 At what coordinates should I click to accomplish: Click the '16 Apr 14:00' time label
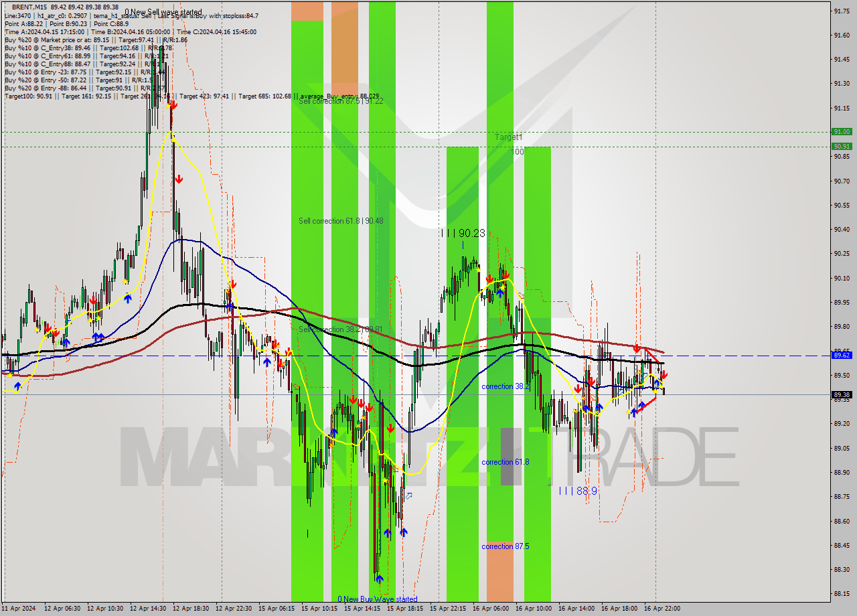576,609
